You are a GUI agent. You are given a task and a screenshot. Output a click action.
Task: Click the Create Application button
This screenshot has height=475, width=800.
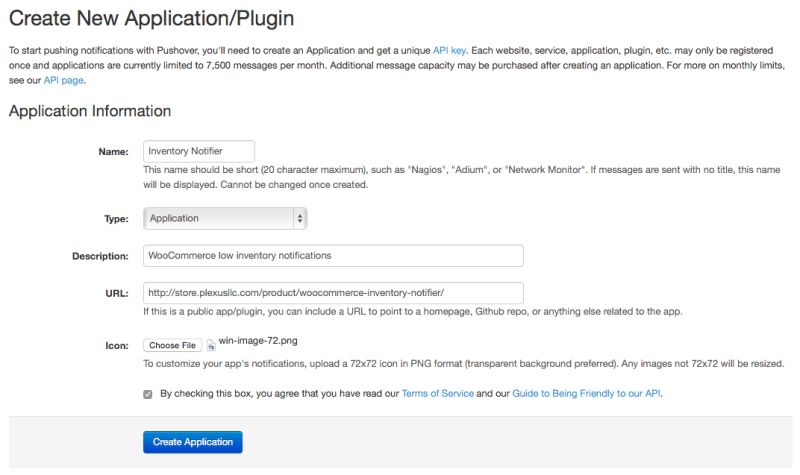[193, 442]
